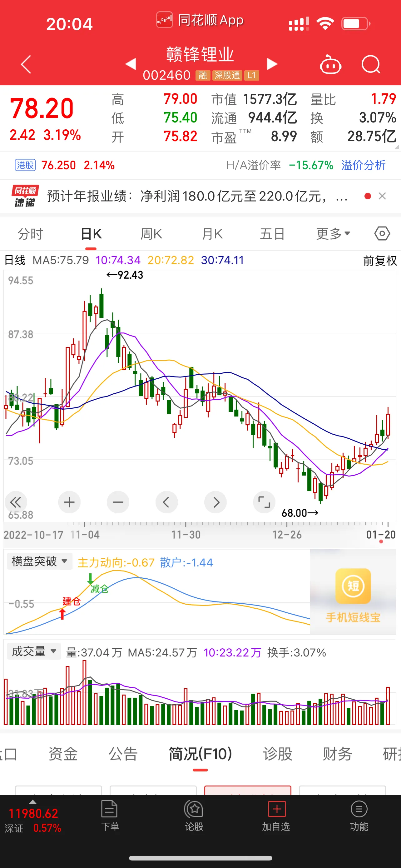The height and width of the screenshot is (868, 401).
Task: Open the 横盘突破 indicator dropdown
Action: coord(39,561)
